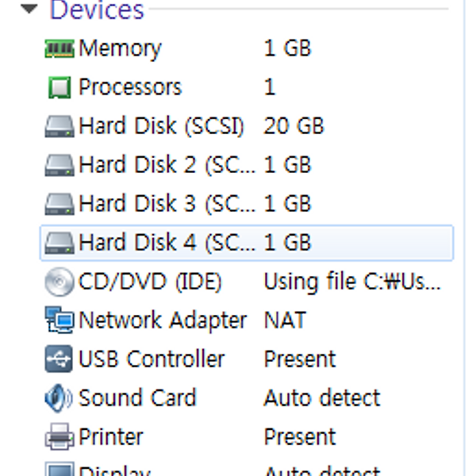476x476 pixels.
Task: Click the Processors chip icon
Action: (59, 87)
